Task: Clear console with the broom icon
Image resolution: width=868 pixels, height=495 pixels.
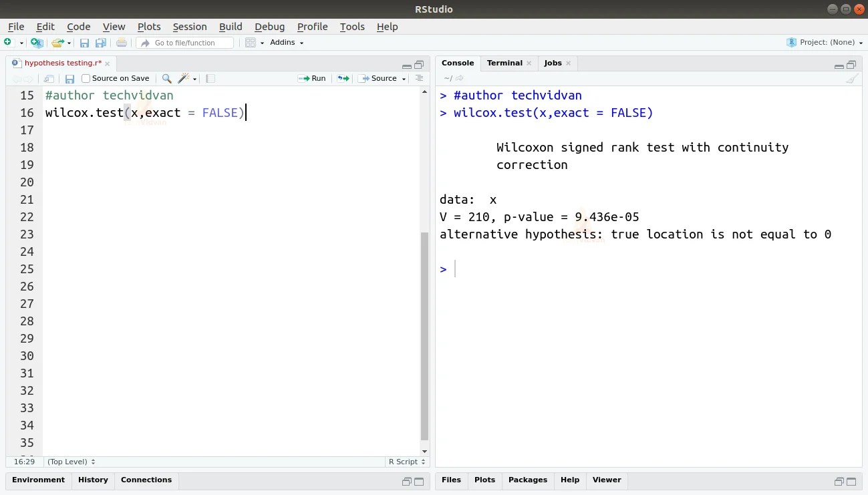Action: tap(851, 78)
